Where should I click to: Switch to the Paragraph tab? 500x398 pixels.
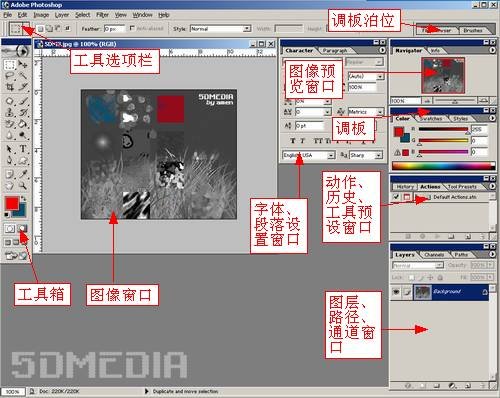tap(335, 50)
